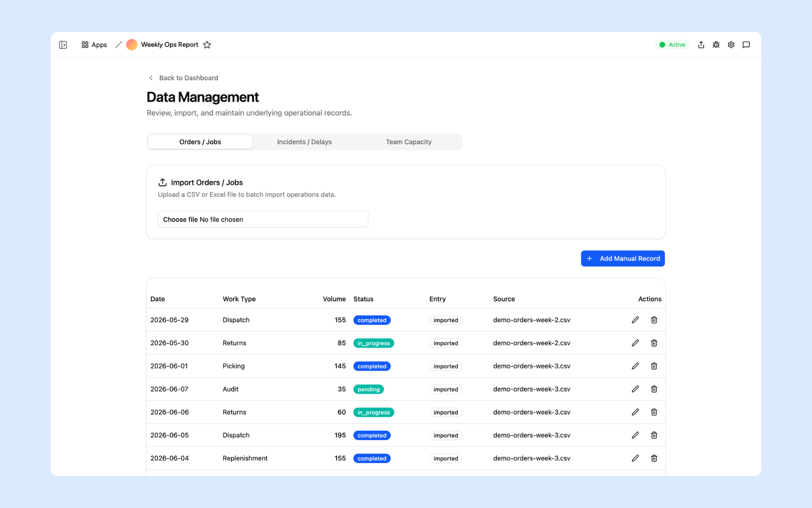
Task: Open the Apps grid
Action: (x=94, y=45)
